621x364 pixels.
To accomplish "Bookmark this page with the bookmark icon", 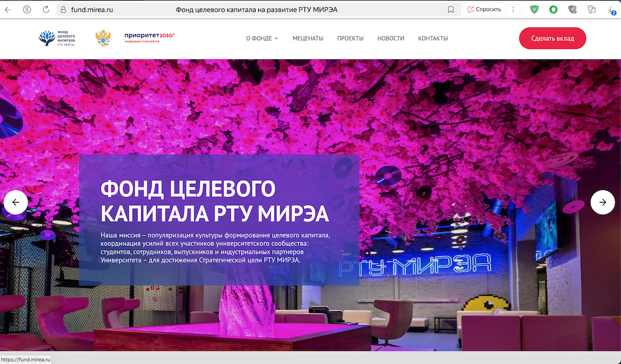I will 451,10.
